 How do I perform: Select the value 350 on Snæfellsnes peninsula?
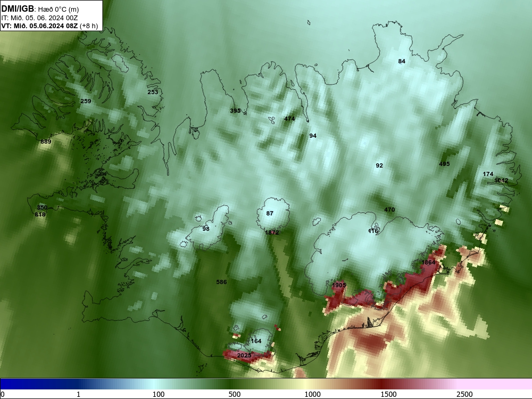pos(42,207)
